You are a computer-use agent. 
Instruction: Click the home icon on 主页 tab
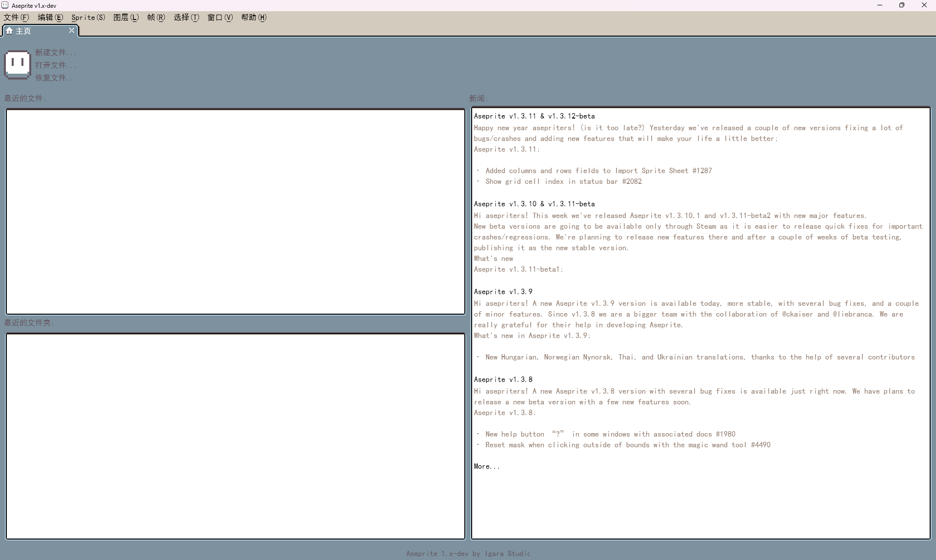pyautogui.click(x=9, y=31)
